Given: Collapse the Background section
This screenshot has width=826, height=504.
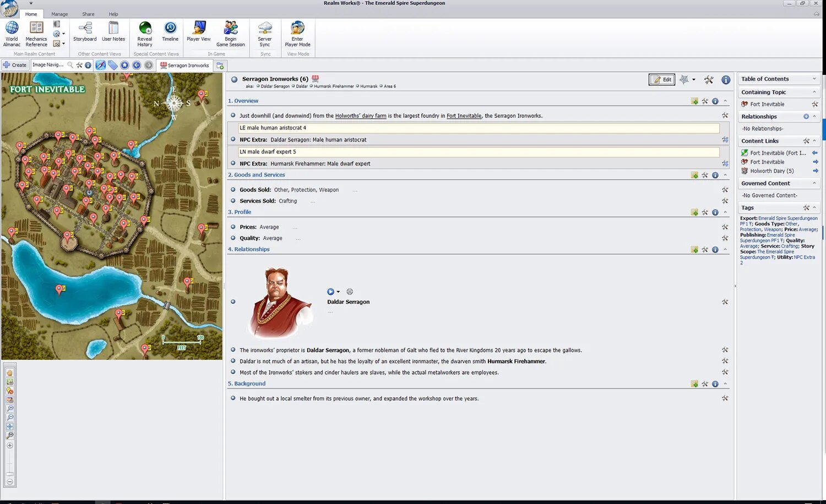Looking at the screenshot, I should click(x=725, y=384).
